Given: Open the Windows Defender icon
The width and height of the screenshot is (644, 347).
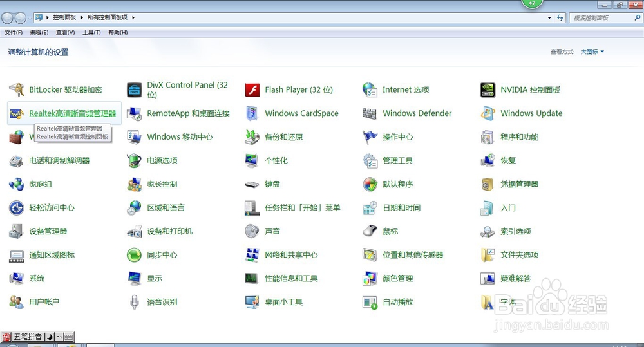Looking at the screenshot, I should [370, 113].
